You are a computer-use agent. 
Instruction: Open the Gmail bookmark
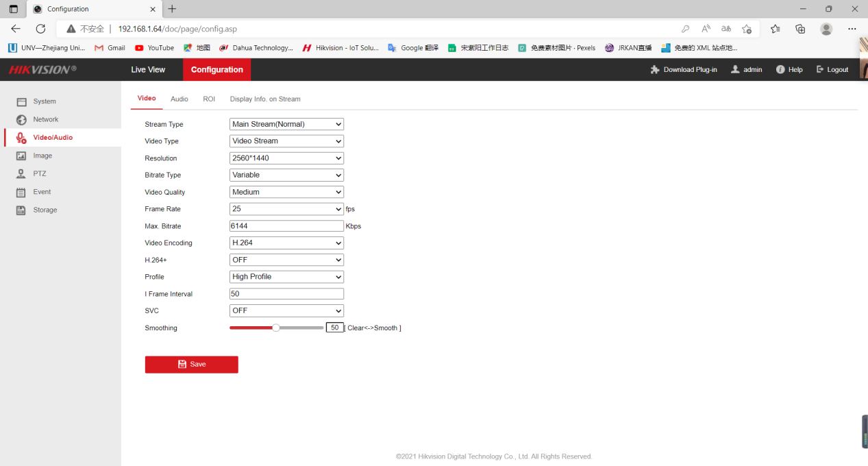110,48
